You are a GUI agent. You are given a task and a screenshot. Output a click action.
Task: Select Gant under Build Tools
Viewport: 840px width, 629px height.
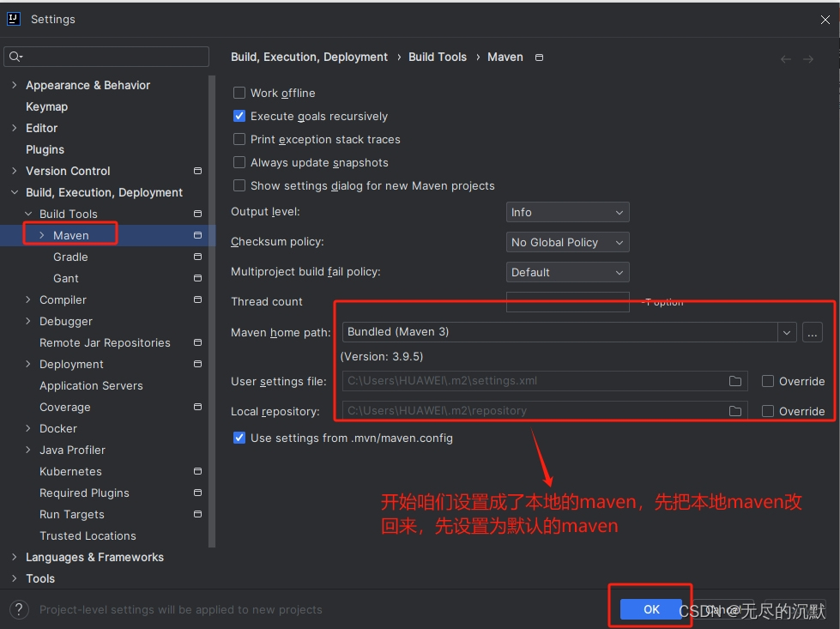66,278
